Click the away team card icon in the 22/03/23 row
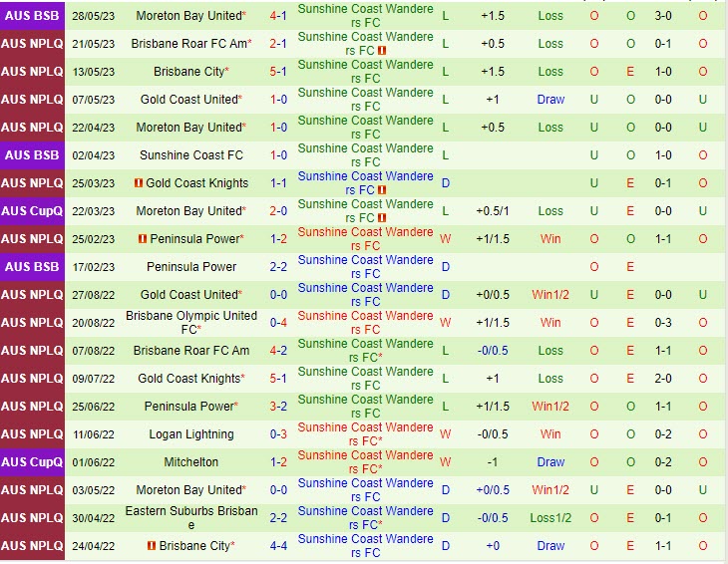The height and width of the screenshot is (564, 728). [383, 218]
